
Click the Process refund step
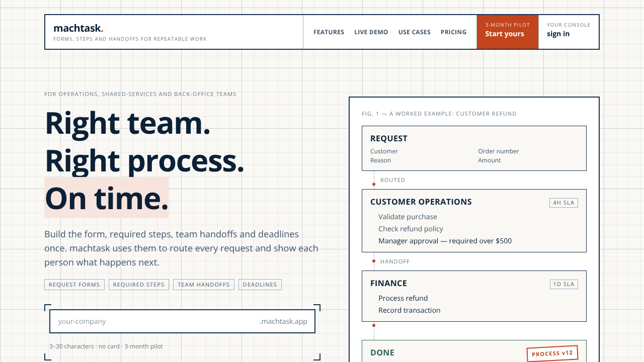[403, 298]
